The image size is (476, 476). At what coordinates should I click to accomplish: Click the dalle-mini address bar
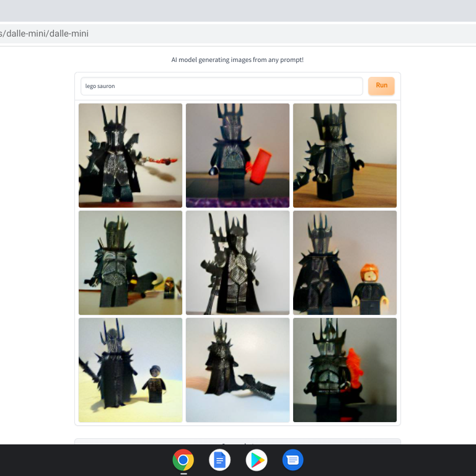pos(238,33)
